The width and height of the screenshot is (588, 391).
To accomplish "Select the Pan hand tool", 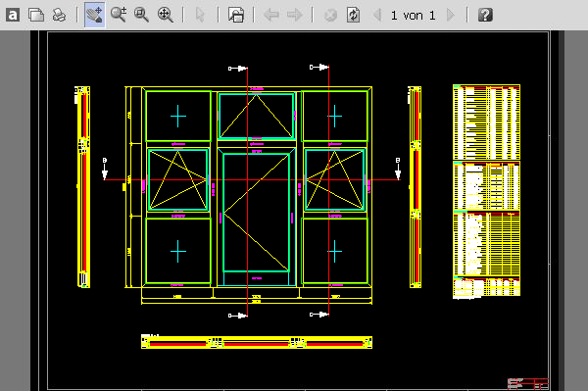I will (94, 15).
